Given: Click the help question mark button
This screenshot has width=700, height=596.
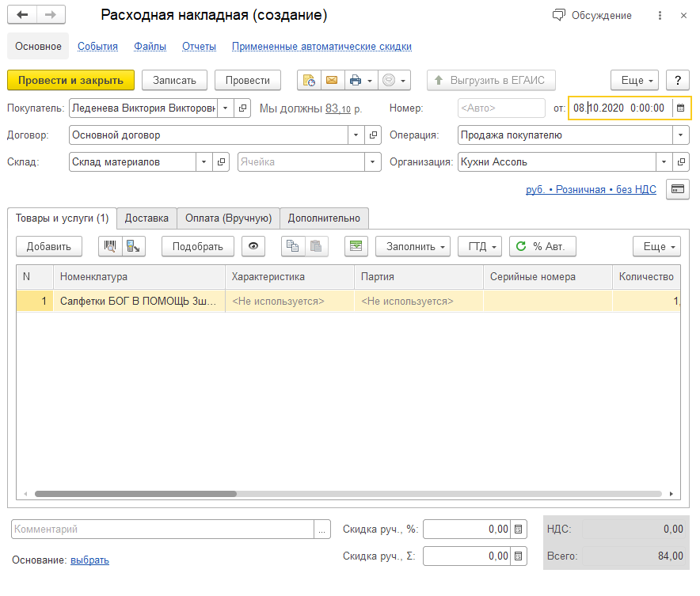Looking at the screenshot, I should coord(678,80).
